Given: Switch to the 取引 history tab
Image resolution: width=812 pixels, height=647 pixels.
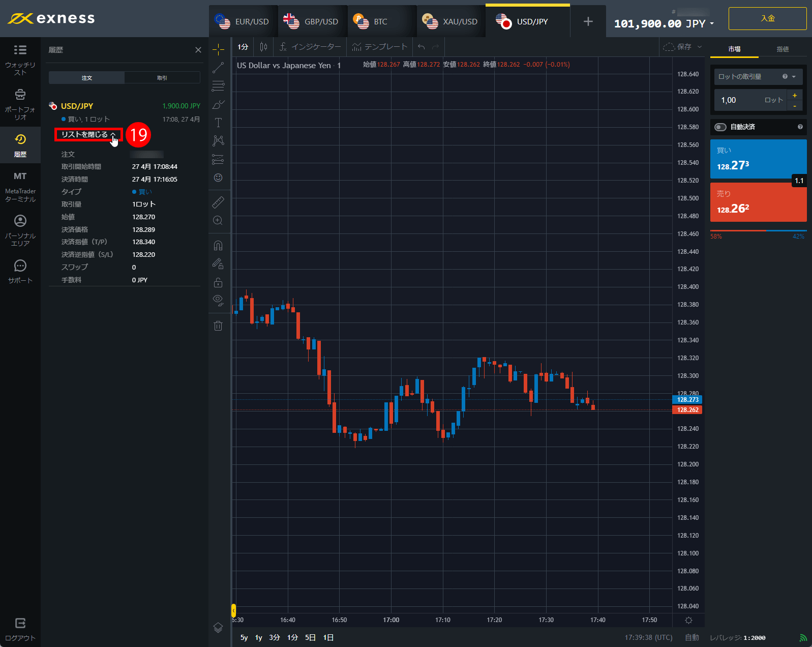Looking at the screenshot, I should (x=162, y=78).
